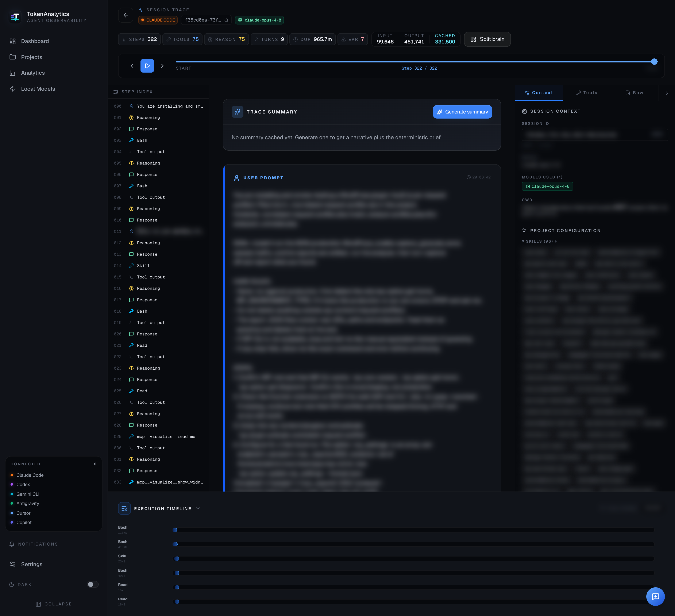Select step 000 user prompt row
The image size is (675, 616).
(158, 106)
